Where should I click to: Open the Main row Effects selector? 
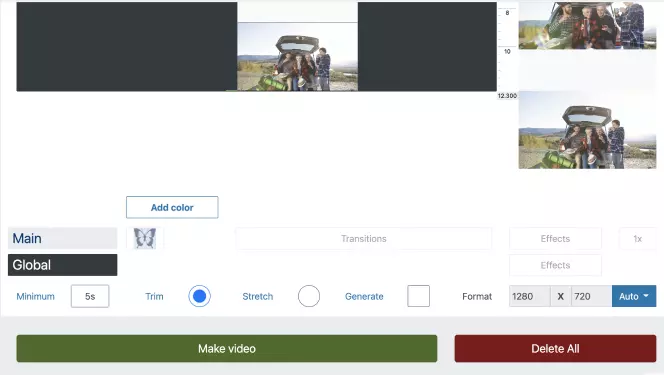click(x=555, y=238)
